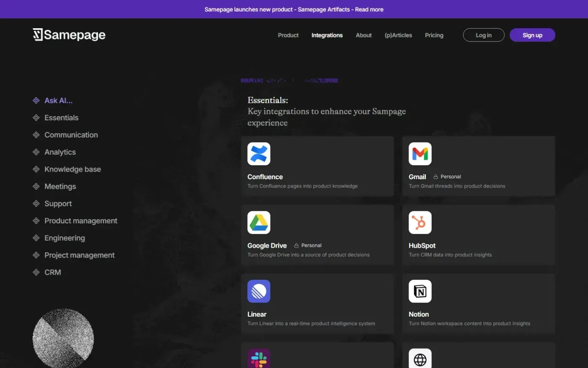The image size is (588, 368).
Task: Click the Gmail card title
Action: pos(417,177)
